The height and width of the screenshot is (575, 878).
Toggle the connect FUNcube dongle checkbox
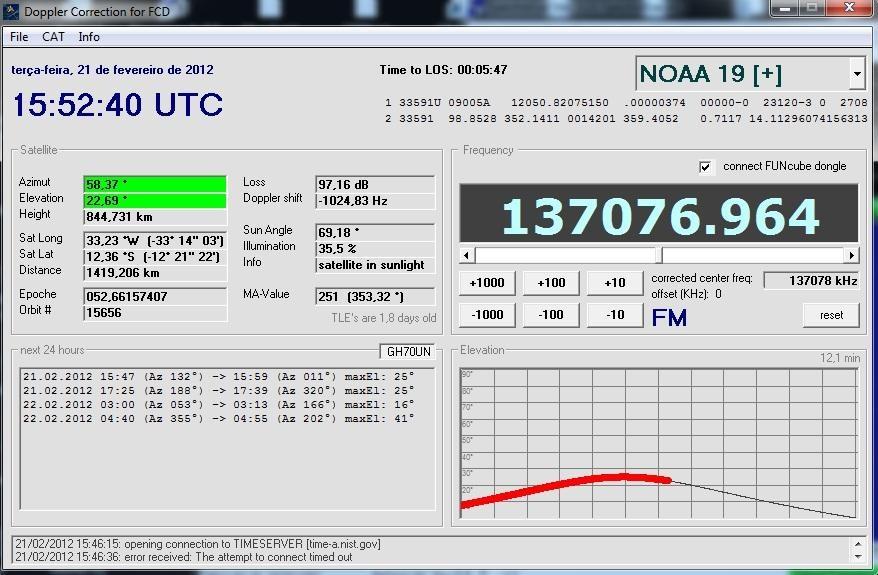click(x=705, y=167)
